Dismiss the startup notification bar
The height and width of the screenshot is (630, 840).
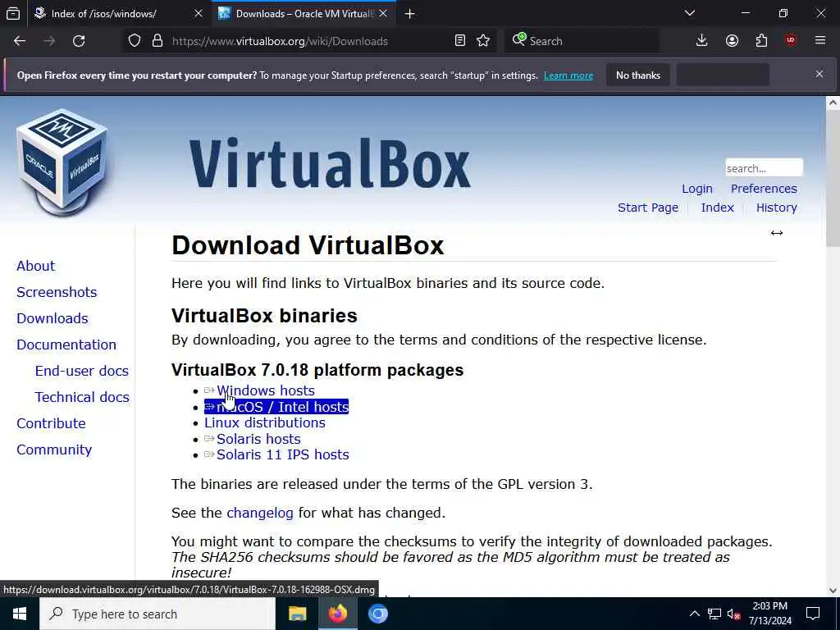click(819, 74)
